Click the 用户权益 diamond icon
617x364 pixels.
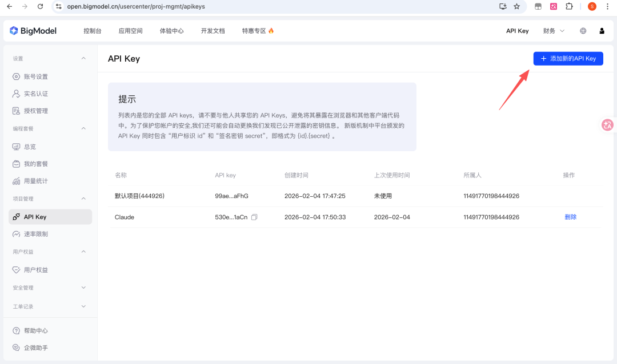[16, 270]
